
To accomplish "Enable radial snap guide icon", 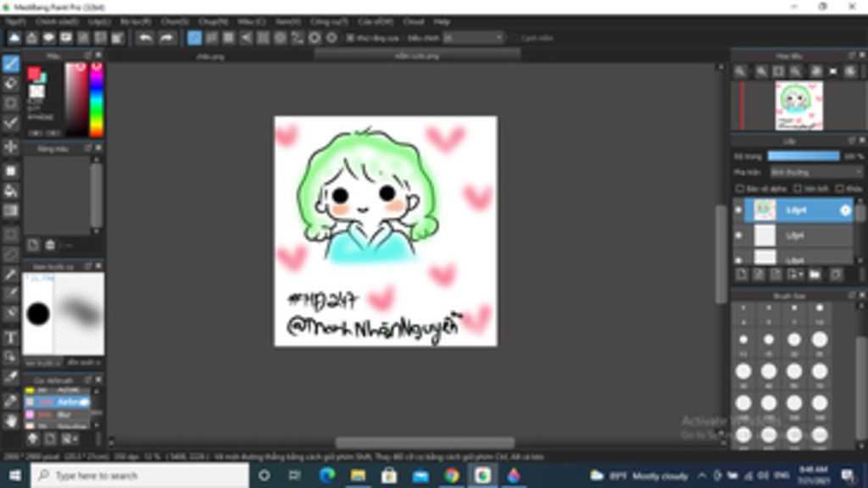I will [x=263, y=38].
